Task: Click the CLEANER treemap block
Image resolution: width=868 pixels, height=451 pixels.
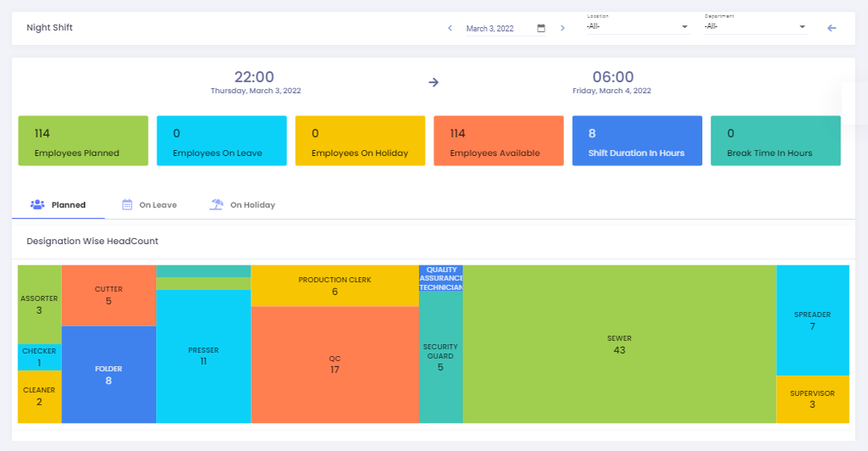Action: point(39,397)
